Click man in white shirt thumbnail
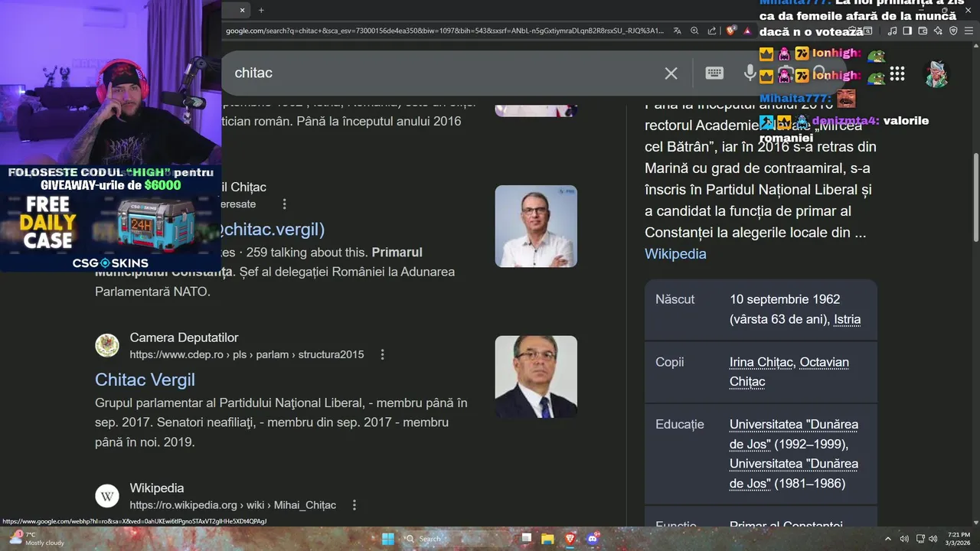The width and height of the screenshot is (980, 551). [x=536, y=227]
